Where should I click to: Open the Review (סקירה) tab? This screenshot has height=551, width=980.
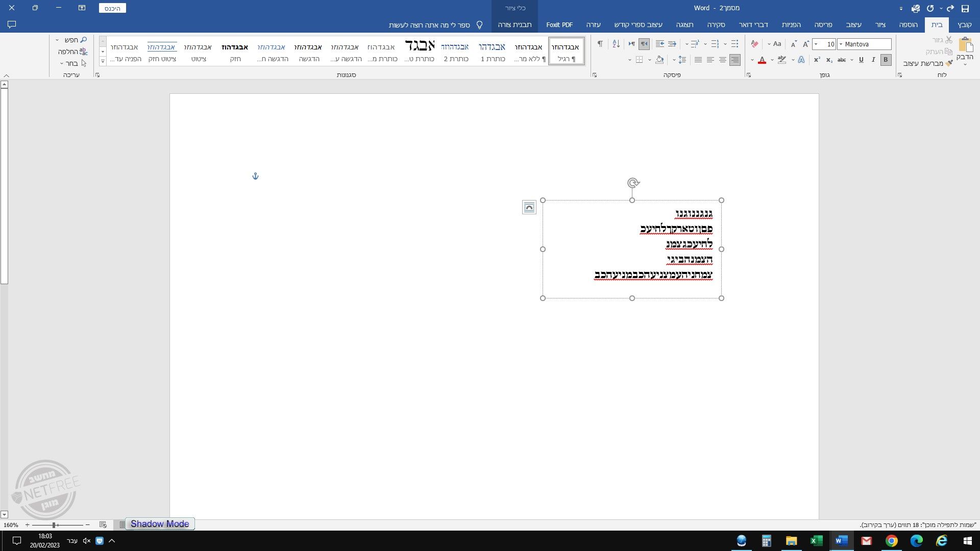[716, 24]
